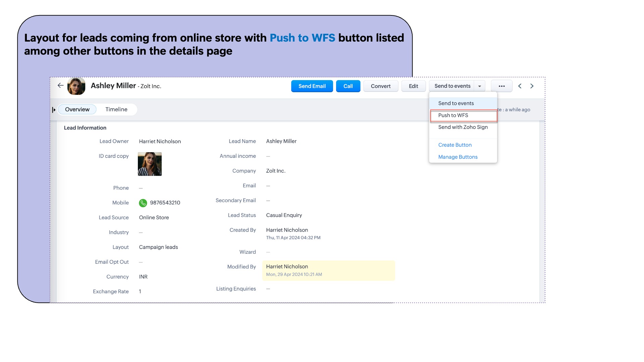The width and height of the screenshot is (644, 362).
Task: Select Send with Zoho Sign option
Action: tap(463, 127)
